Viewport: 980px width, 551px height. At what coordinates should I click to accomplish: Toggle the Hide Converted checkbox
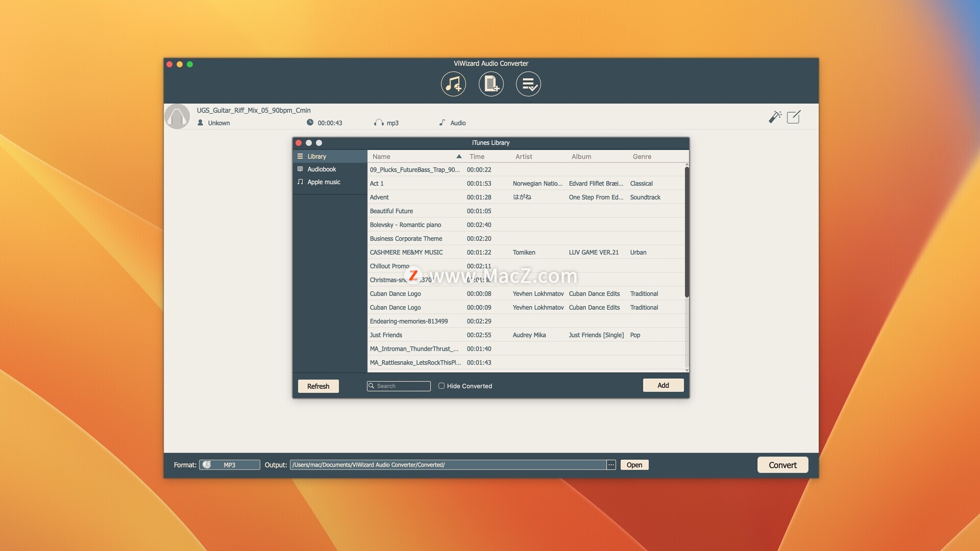tap(442, 386)
